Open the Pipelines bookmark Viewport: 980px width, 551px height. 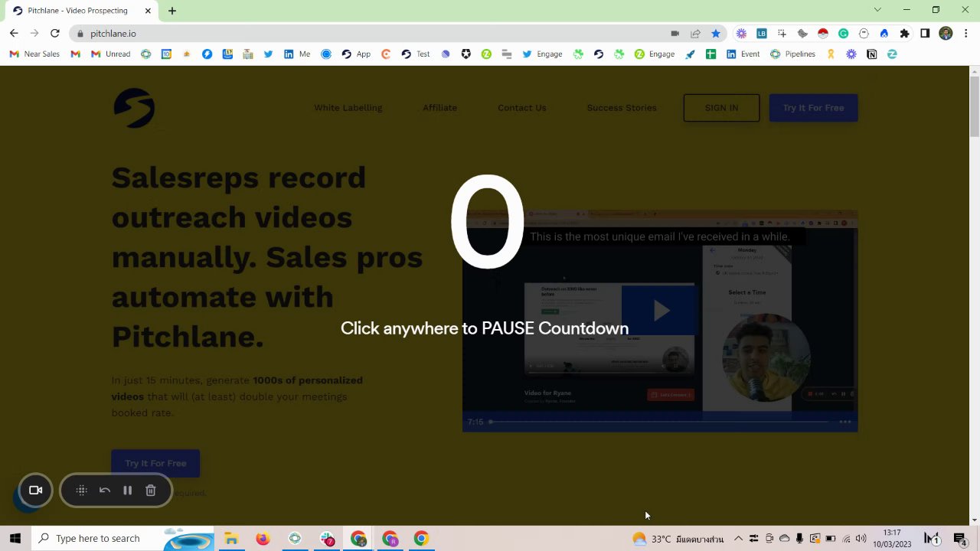pyautogui.click(x=792, y=54)
